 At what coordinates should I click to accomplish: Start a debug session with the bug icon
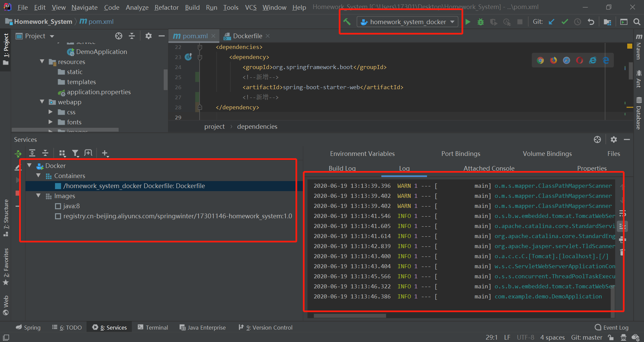[x=480, y=21]
